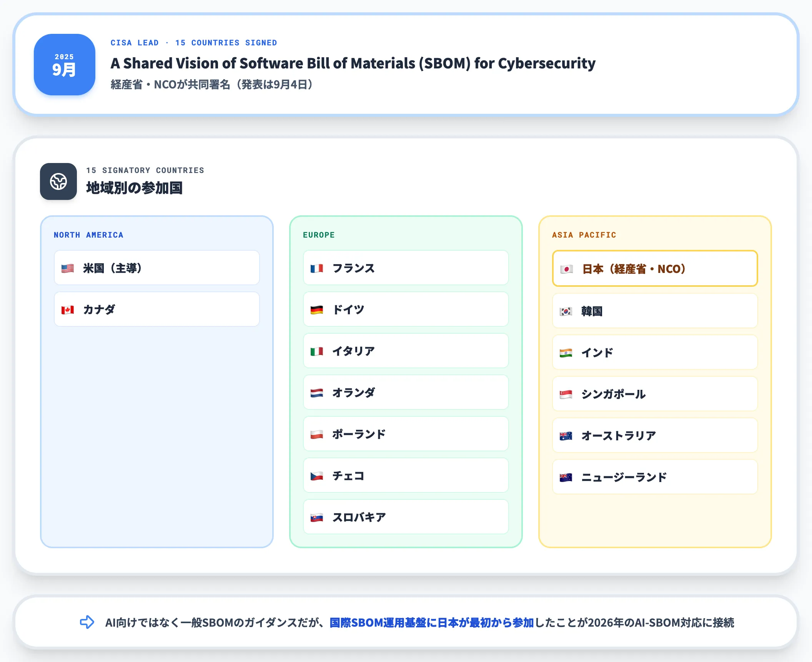The width and height of the screenshot is (812, 662).
Task: Click the EUROPE region heading
Action: click(x=319, y=235)
